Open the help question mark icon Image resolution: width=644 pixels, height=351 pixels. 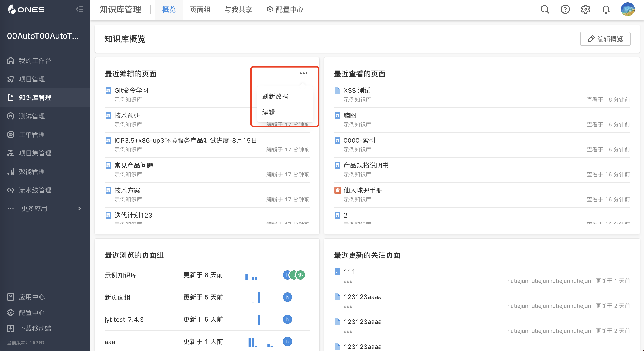(x=565, y=9)
